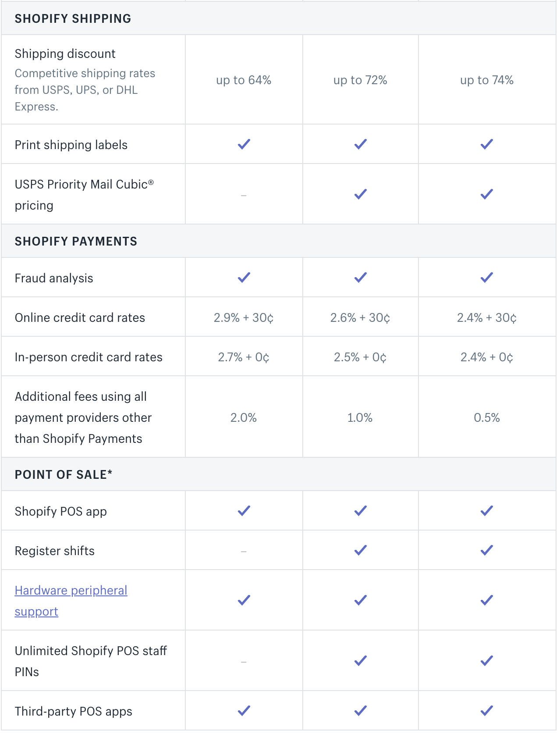Click the 2.5% + 0¢ in-person rate
560x734 pixels.
(360, 357)
